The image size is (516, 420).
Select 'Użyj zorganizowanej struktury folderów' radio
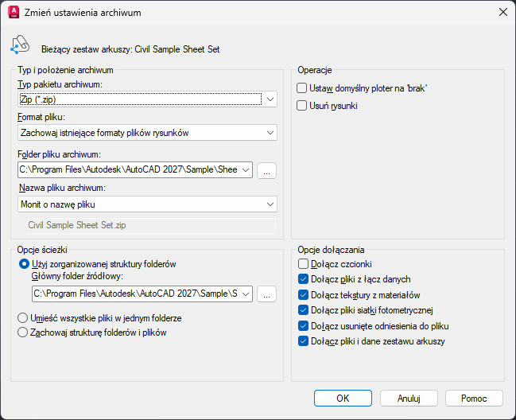tap(23, 263)
